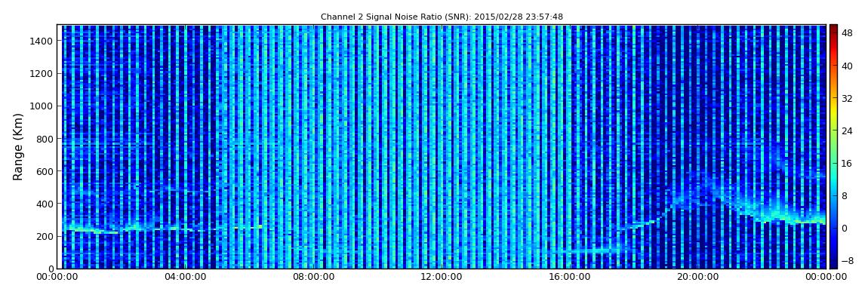The width and height of the screenshot is (868, 307).
Task: Click the y-axis tick label 1000
Action: (42, 106)
